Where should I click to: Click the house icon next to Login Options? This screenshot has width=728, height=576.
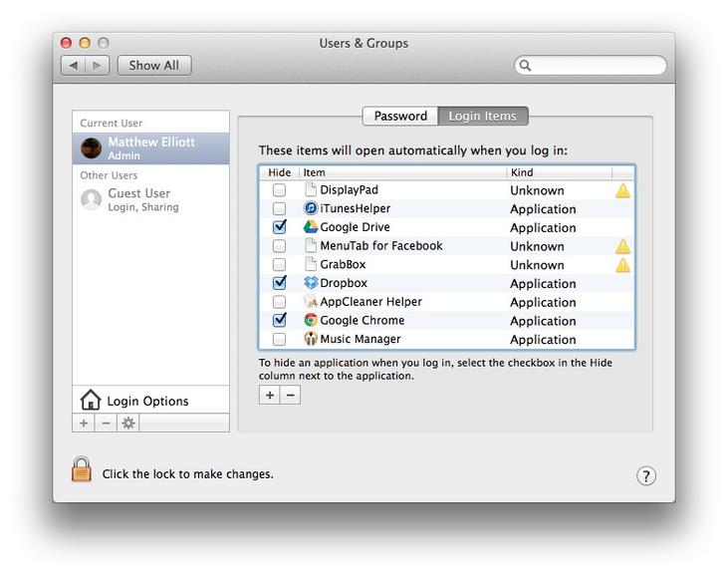pyautogui.click(x=90, y=400)
